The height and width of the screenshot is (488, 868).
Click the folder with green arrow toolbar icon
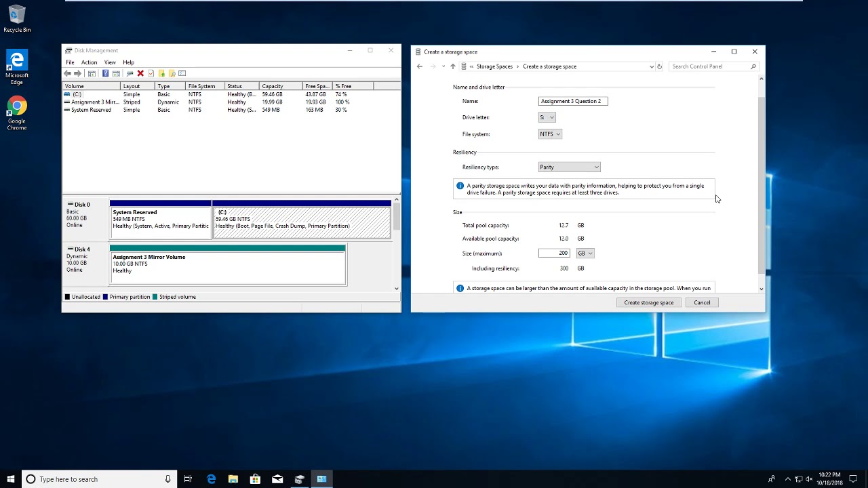[161, 73]
